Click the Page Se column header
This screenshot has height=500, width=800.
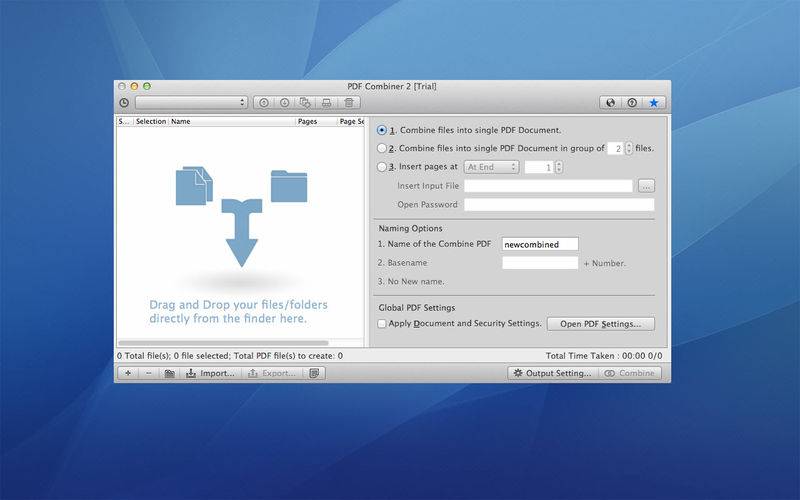tap(351, 121)
